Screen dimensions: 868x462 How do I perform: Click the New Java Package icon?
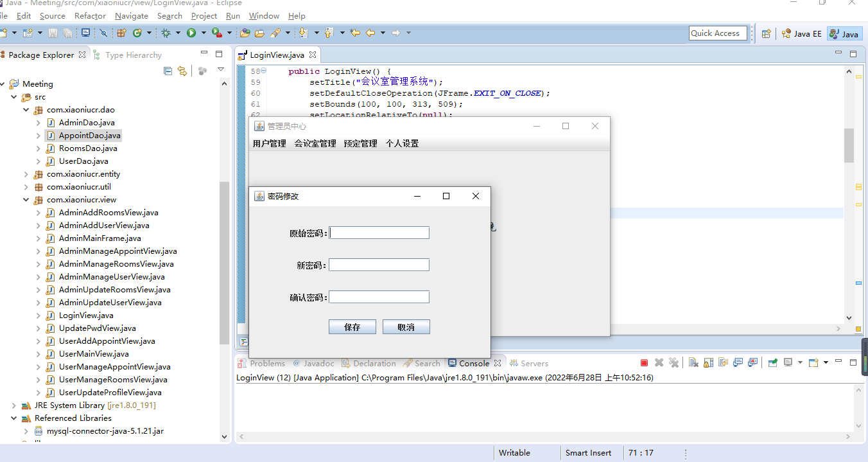121,33
